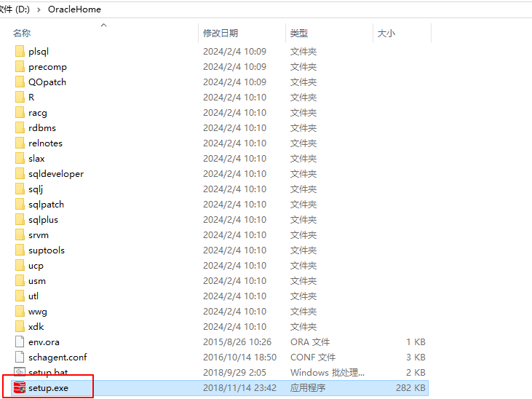Click the date 2016/10/14 18:50
The height and width of the screenshot is (399, 532).
[x=239, y=357]
